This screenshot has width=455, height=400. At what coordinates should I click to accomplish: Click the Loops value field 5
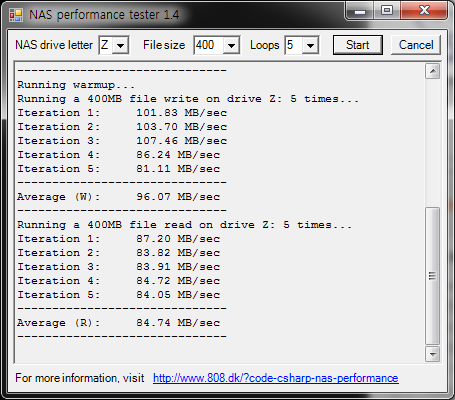tap(294, 45)
